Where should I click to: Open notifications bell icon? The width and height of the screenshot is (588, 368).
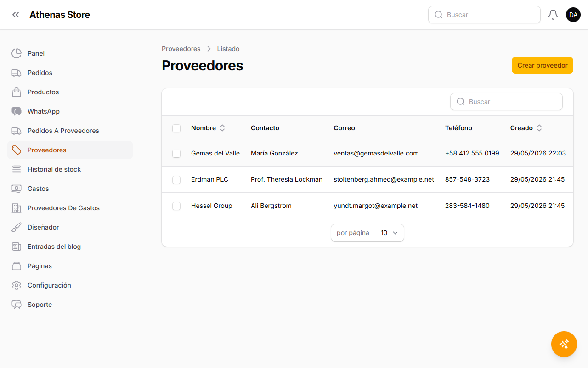click(553, 15)
